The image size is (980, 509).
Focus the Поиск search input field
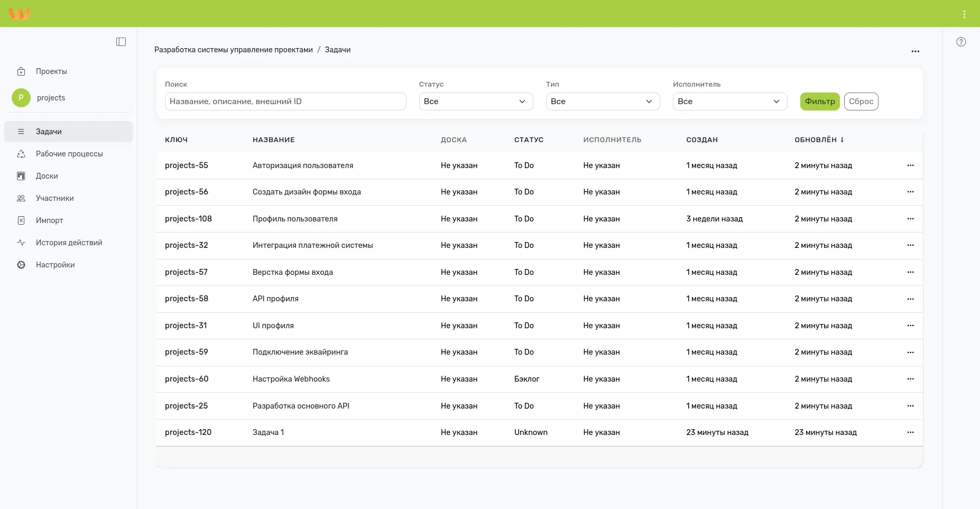[x=285, y=101]
